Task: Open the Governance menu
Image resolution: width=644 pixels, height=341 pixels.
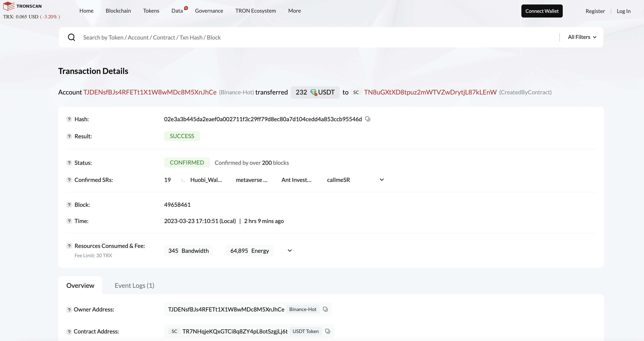Action: coord(209,11)
